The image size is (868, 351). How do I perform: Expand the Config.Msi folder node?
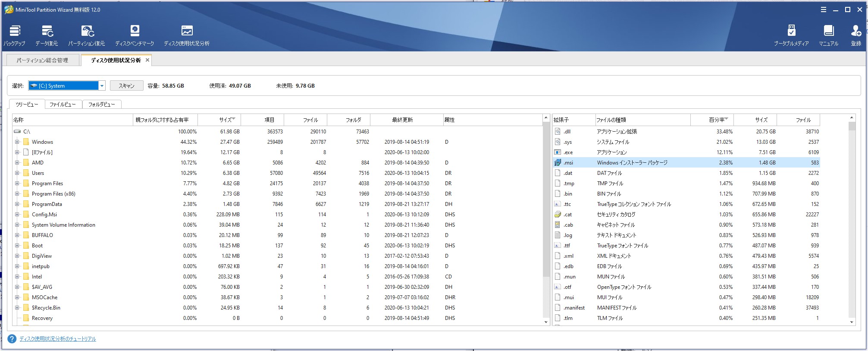[17, 214]
